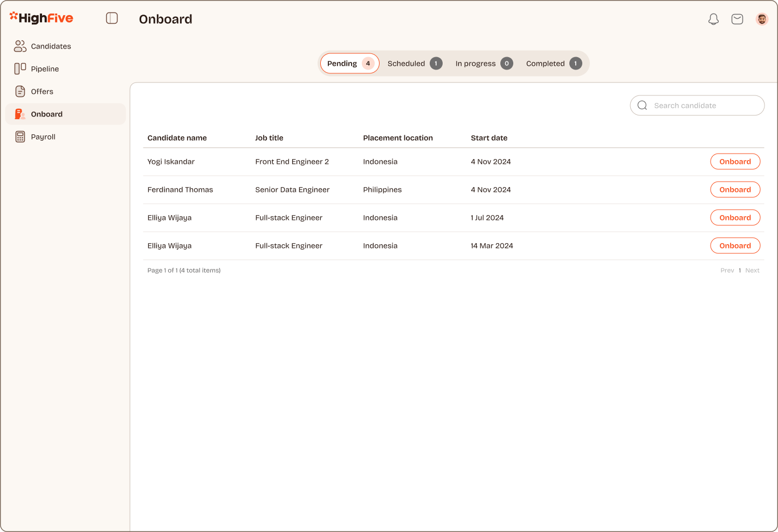Onboard Elliya Wijaya starting 1 Jul 2024
Viewport: 778px width, 532px height.
click(x=735, y=218)
